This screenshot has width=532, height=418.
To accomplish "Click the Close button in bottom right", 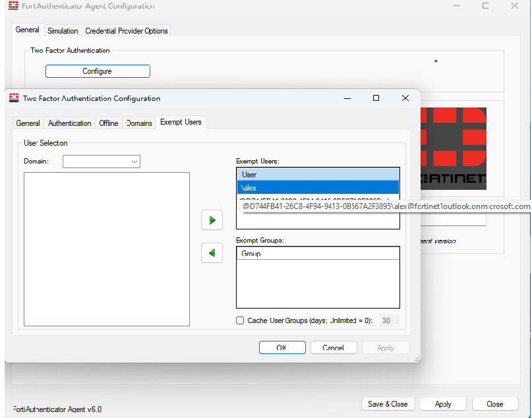I will pos(495,403).
